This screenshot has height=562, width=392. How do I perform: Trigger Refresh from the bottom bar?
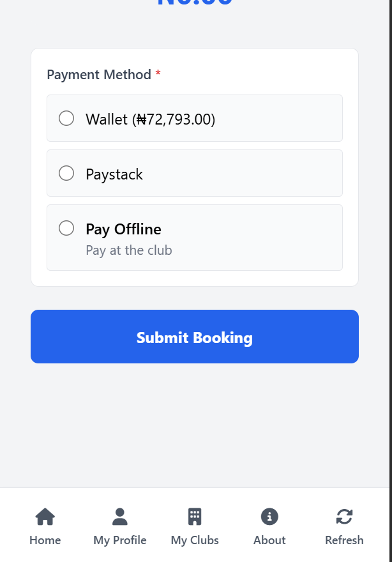[344, 527]
